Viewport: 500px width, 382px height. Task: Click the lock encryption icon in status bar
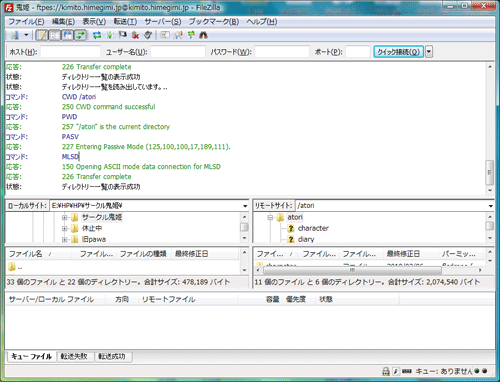coord(386,371)
